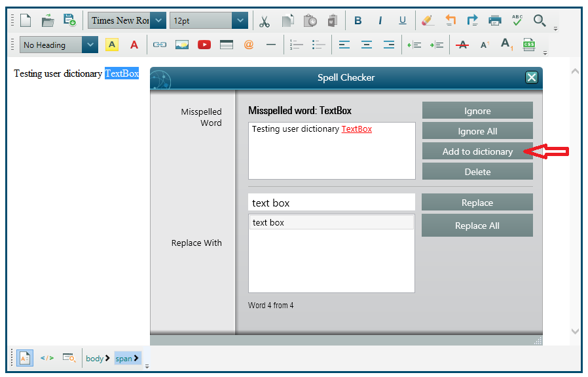The height and width of the screenshot is (377, 588).
Task: Open the CSS stylesheet tool
Action: click(529, 45)
